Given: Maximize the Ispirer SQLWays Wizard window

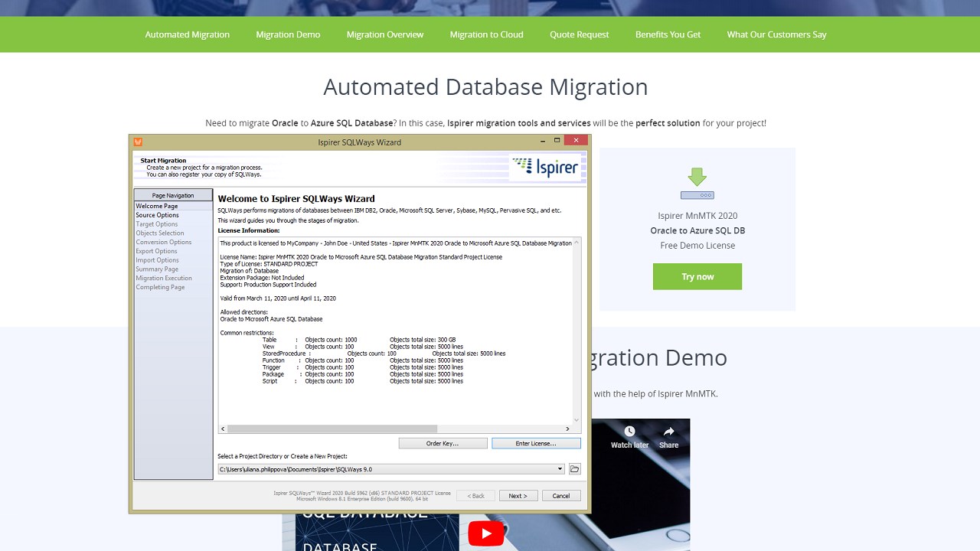Looking at the screenshot, I should coord(557,141).
